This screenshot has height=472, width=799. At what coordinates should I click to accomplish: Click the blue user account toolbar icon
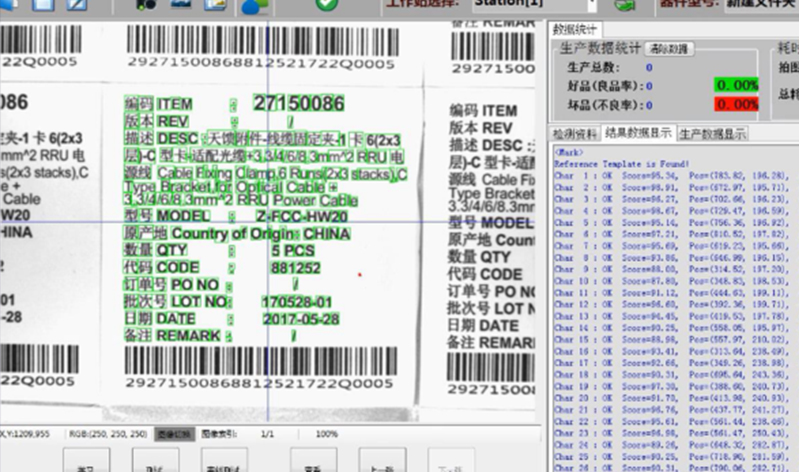[x=254, y=6]
